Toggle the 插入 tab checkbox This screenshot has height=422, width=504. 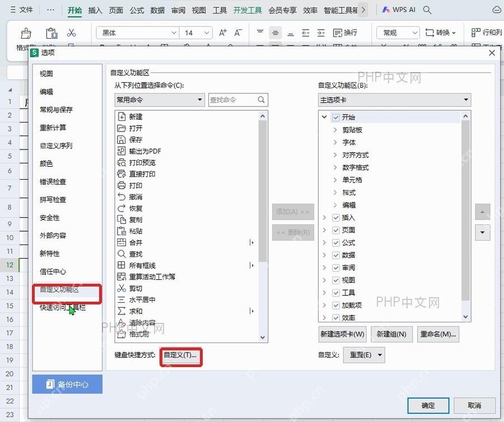336,218
